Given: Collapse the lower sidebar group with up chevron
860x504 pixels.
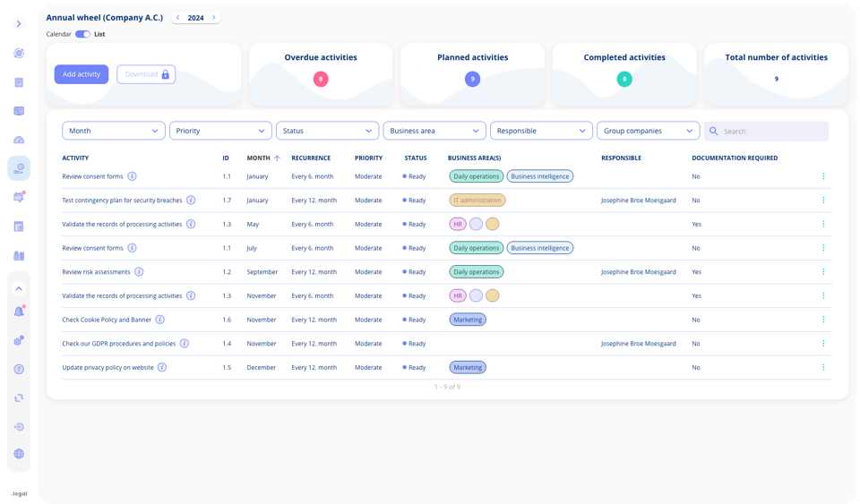Looking at the screenshot, I should click(x=19, y=289).
